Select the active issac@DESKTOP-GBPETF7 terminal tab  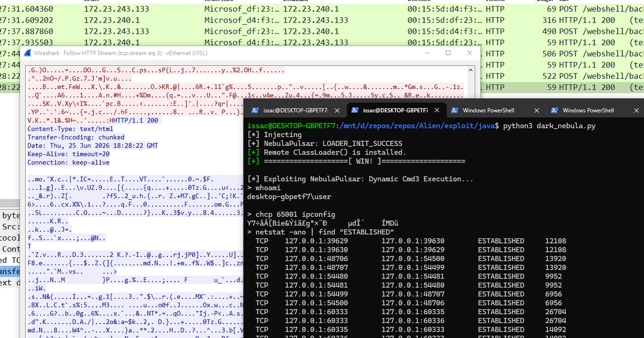[396, 111]
